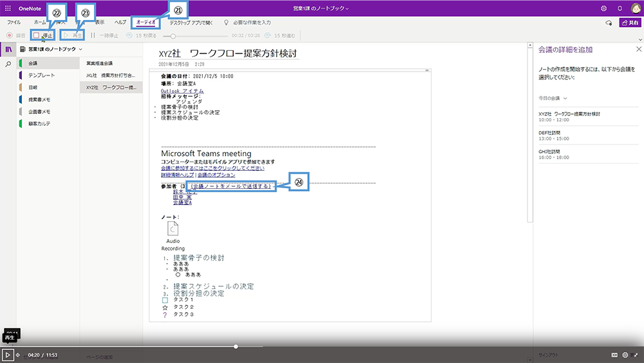This screenshot has width=644, height=363.
Task: Open settings gear in the purple header
Action: pyautogui.click(x=603, y=8)
